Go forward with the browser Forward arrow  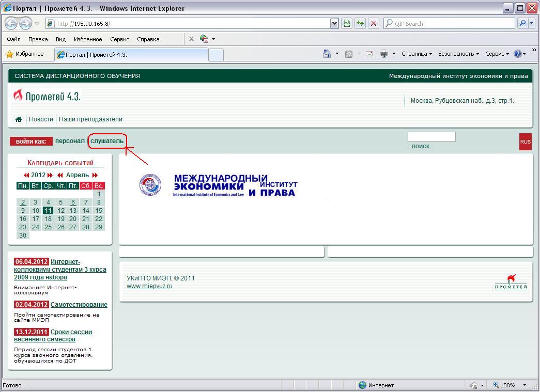click(x=25, y=23)
